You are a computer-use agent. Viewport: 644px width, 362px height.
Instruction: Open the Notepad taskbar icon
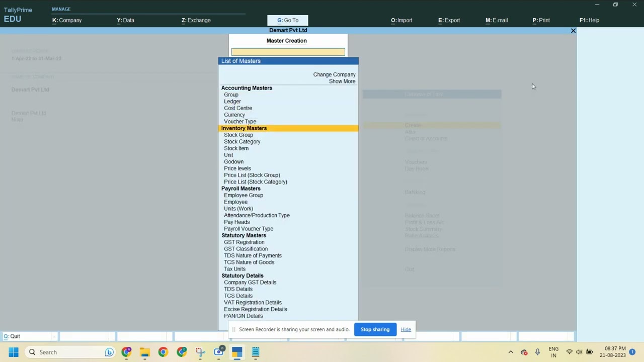tap(256, 352)
